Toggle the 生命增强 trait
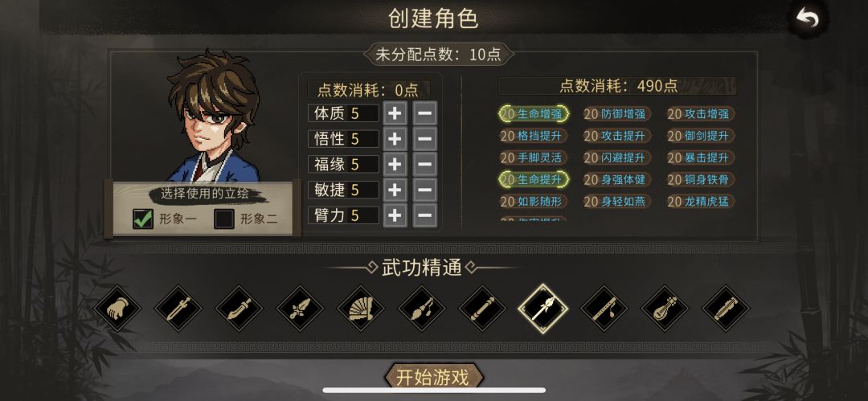Image resolution: width=868 pixels, height=401 pixels. [534, 114]
